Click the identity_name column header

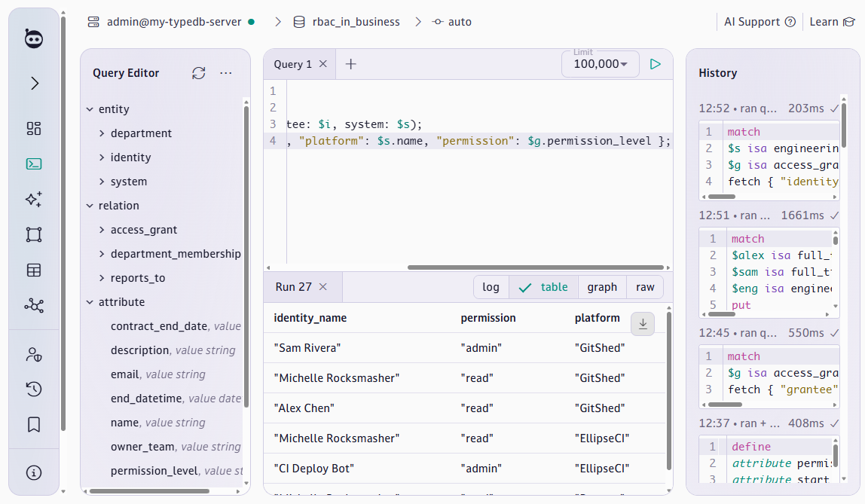[310, 318]
